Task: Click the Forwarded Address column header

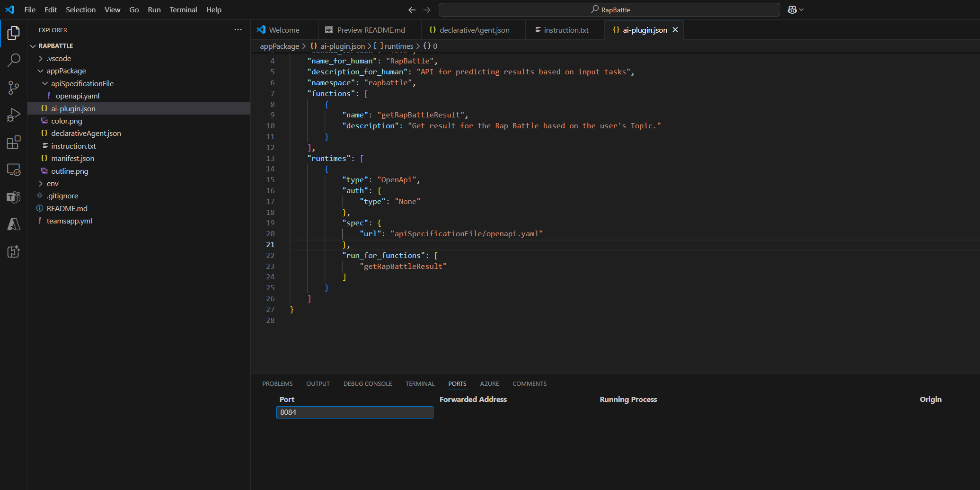Action: pyautogui.click(x=473, y=400)
